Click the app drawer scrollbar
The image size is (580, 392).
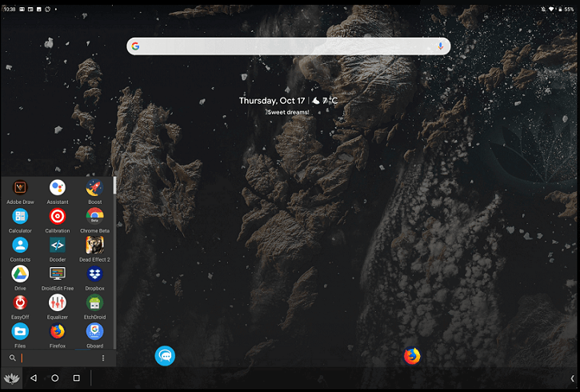pyautogui.click(x=115, y=186)
